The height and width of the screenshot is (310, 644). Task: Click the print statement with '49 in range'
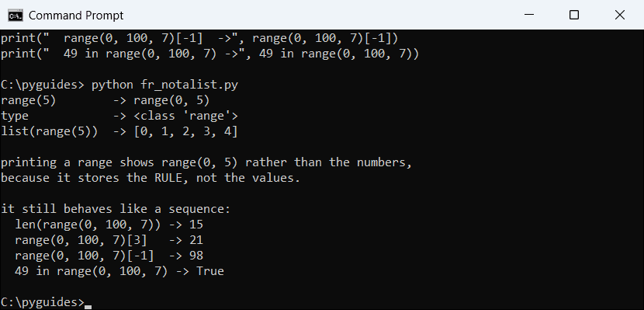[x=209, y=54]
